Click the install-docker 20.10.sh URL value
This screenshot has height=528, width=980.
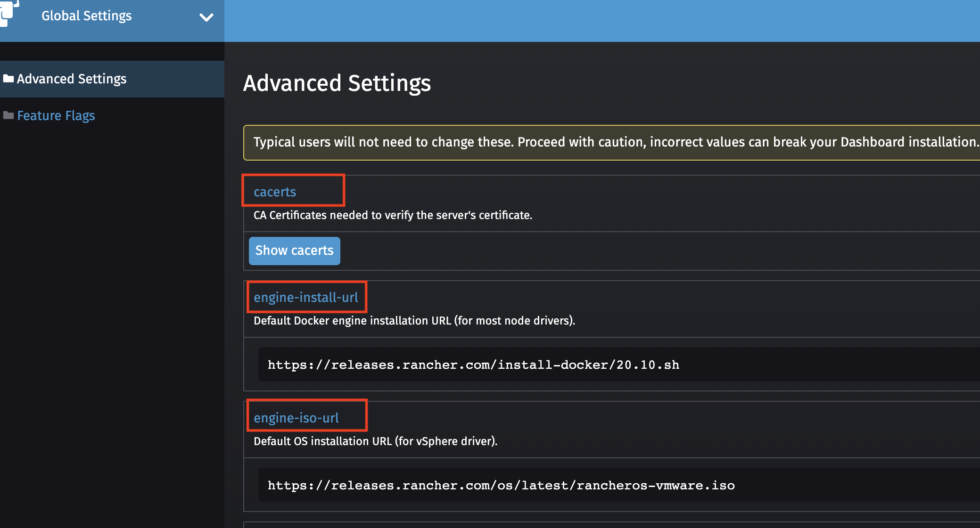(473, 365)
